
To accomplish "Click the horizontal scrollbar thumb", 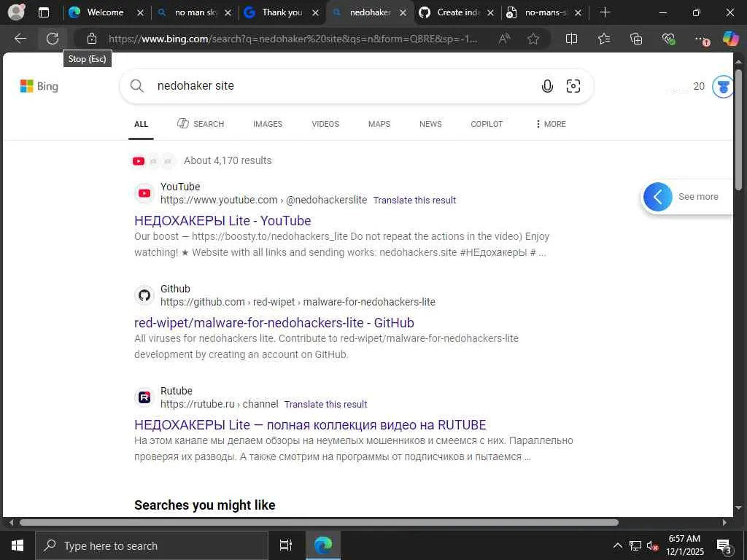I will [x=319, y=522].
